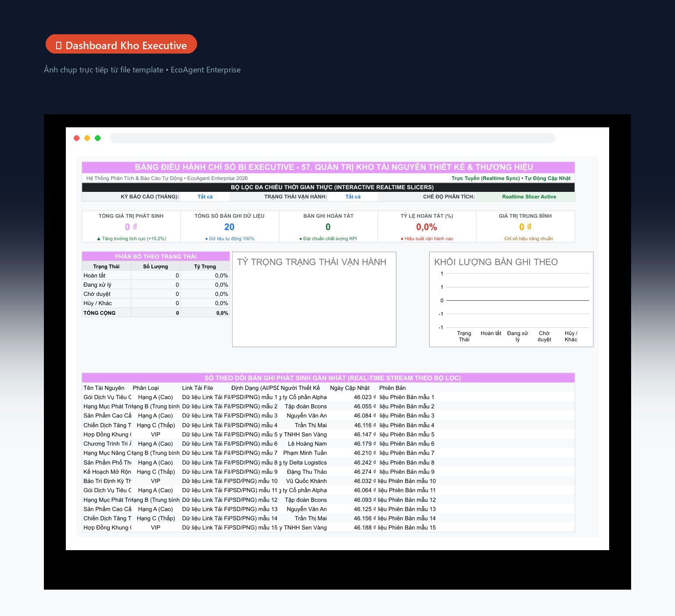Viewport: 675px width, 616px height.
Task: Click the Dashboard Kho Executive badge
Action: (x=121, y=44)
